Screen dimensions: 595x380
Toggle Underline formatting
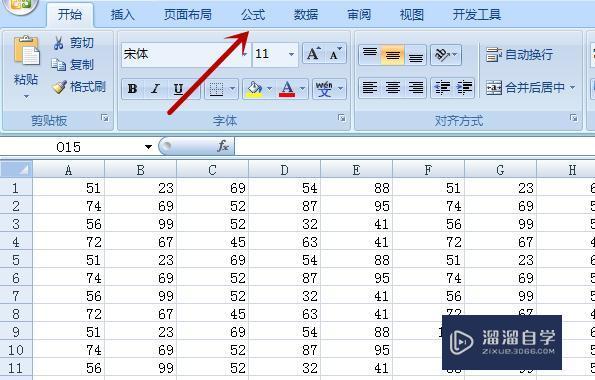click(x=178, y=89)
